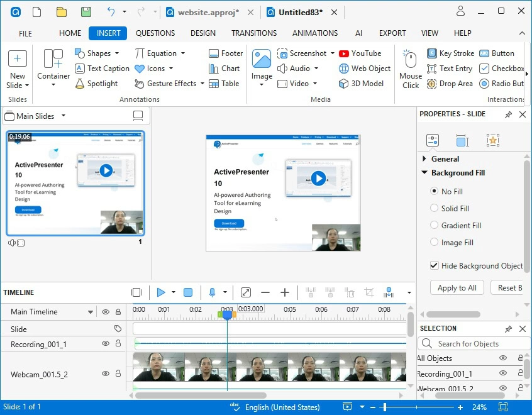This screenshot has height=415, width=532.
Task: Open the TRANSITIONS ribbon tab
Action: [x=254, y=33]
